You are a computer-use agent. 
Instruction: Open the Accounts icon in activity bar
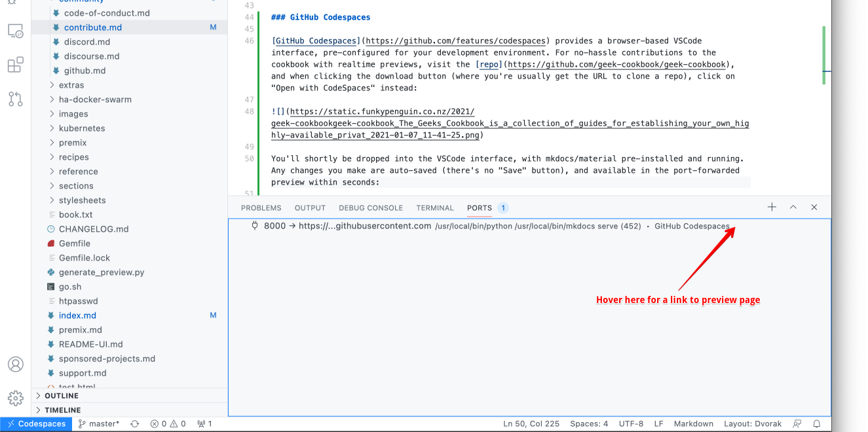pyautogui.click(x=16, y=365)
